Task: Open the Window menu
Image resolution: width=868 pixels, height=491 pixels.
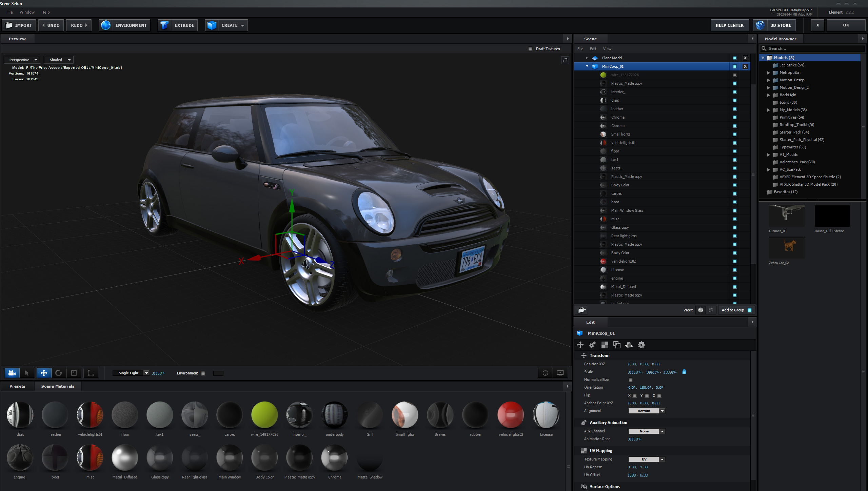Action: point(27,12)
